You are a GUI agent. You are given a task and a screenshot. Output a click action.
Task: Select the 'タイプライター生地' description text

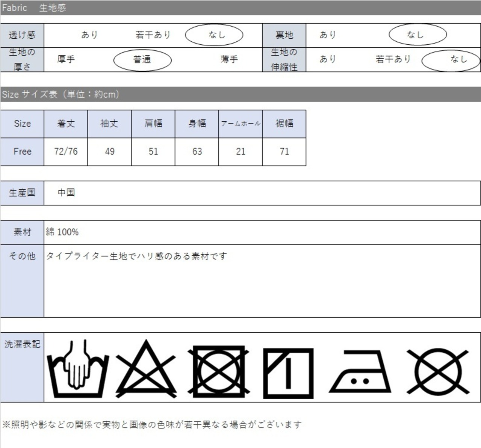click(136, 256)
